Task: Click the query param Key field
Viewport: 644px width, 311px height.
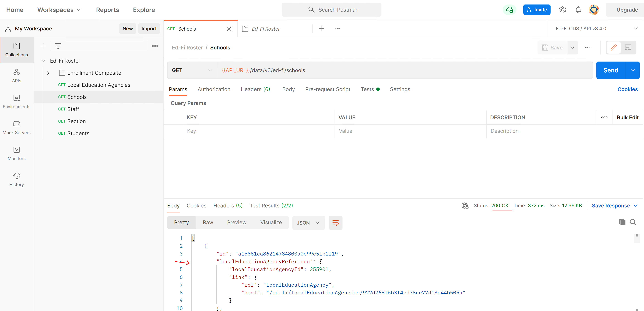Action: (259, 131)
